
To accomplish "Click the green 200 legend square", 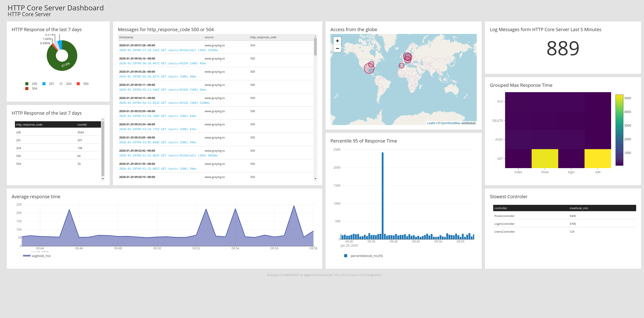I will 27,84.
